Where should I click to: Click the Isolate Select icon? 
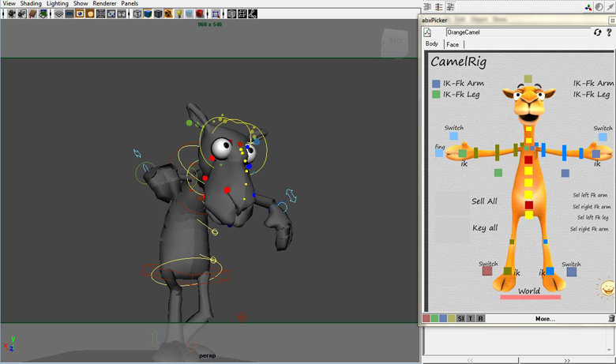[216, 14]
